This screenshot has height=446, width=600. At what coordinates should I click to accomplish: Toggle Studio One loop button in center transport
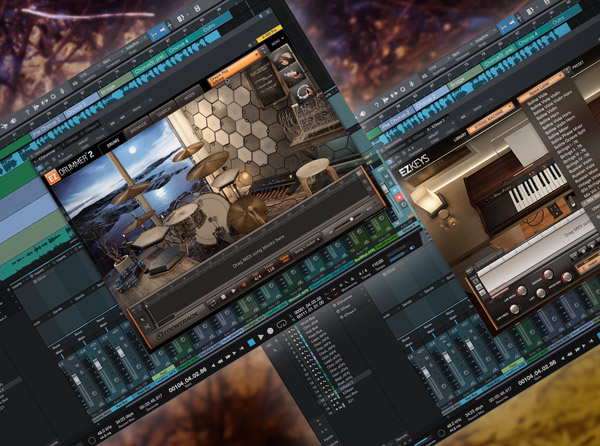[x=282, y=323]
